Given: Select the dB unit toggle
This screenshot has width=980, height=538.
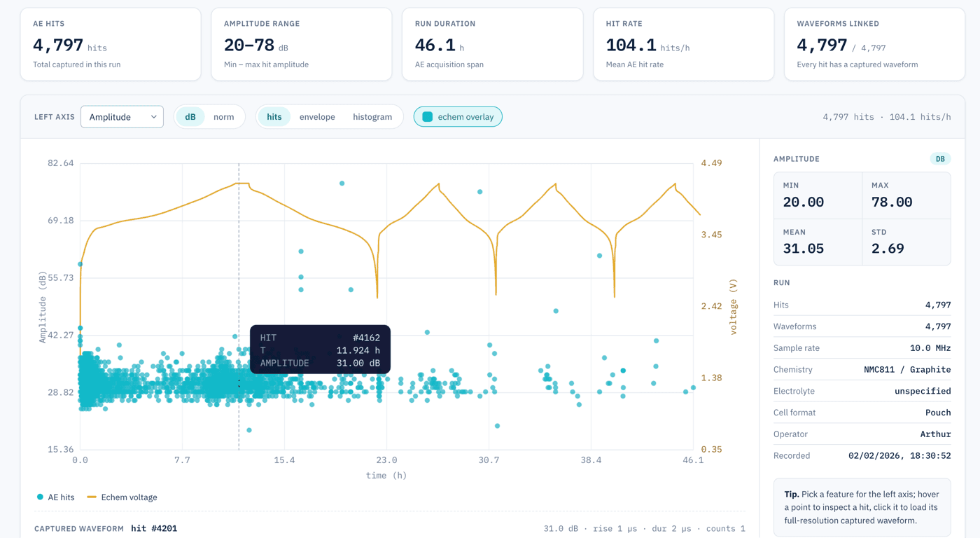Looking at the screenshot, I should 190,117.
